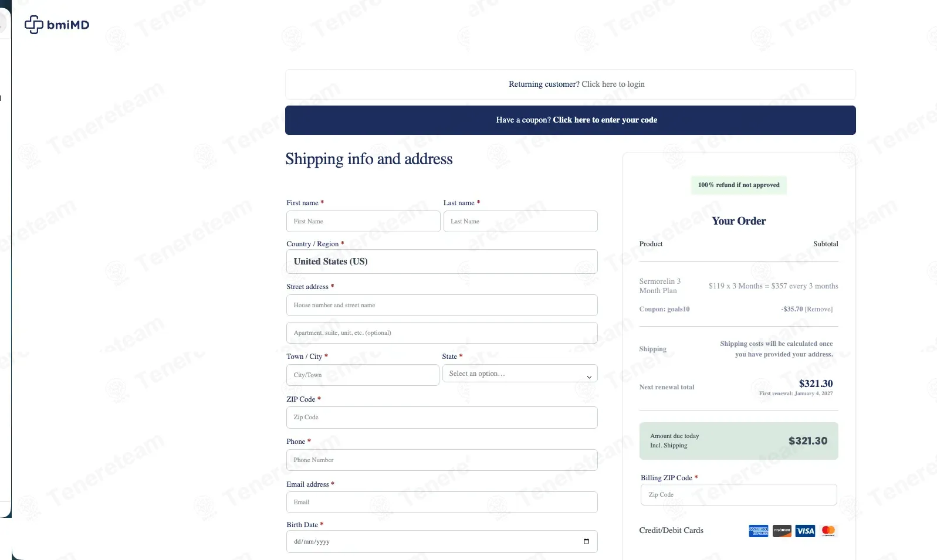Viewport: 937px width, 560px height.
Task: Click the bmiMD logo
Action: pos(57,25)
